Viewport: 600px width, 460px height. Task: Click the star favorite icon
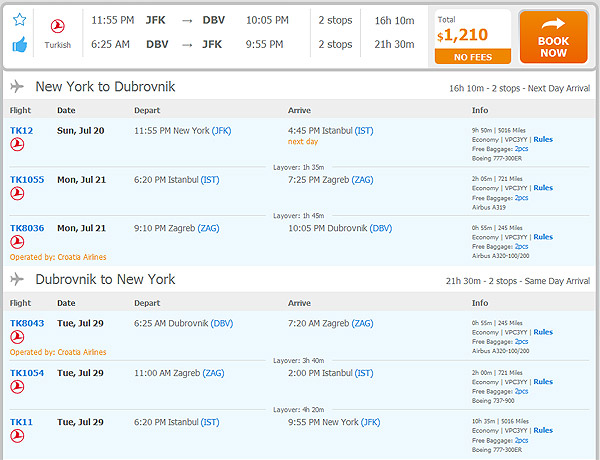point(20,19)
